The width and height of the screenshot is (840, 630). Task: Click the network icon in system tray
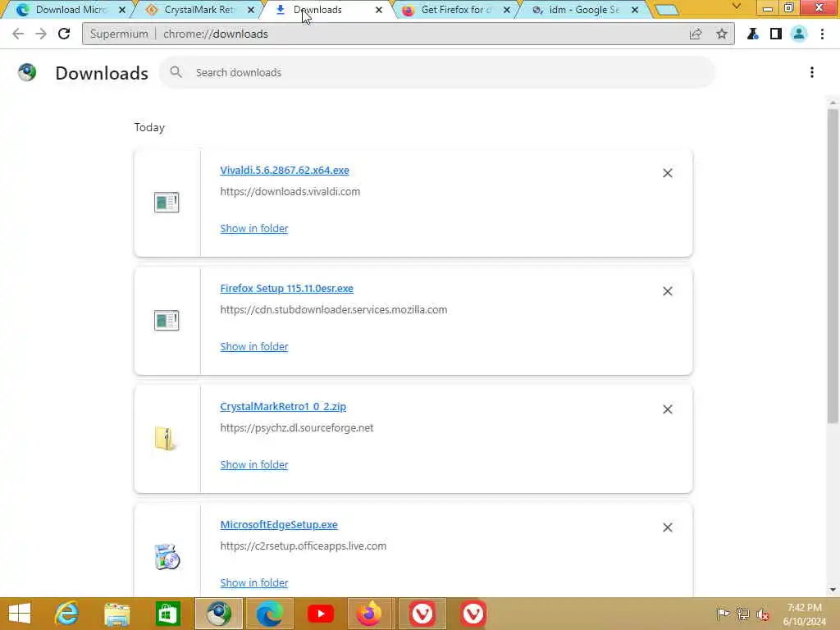pos(743,614)
